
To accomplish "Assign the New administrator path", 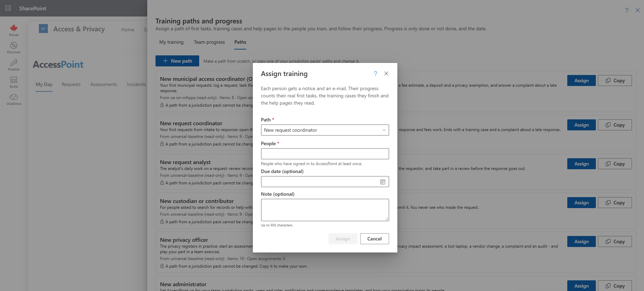I will (x=581, y=285).
